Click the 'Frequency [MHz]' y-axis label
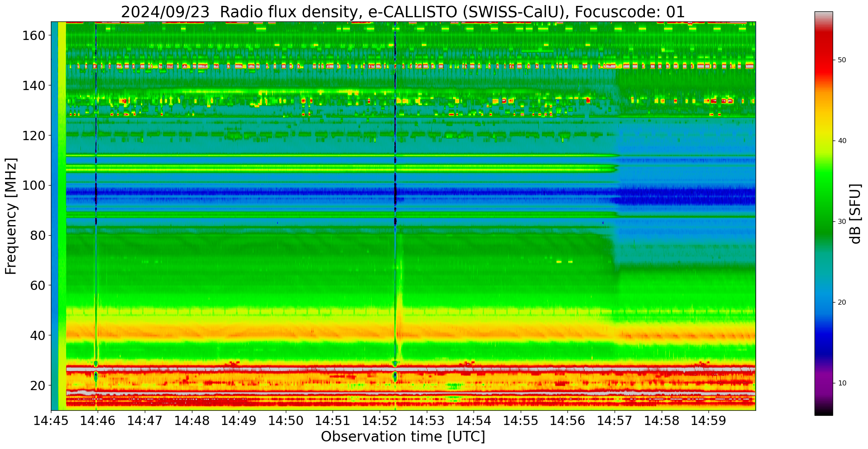The height and width of the screenshot is (449, 868). (x=11, y=216)
